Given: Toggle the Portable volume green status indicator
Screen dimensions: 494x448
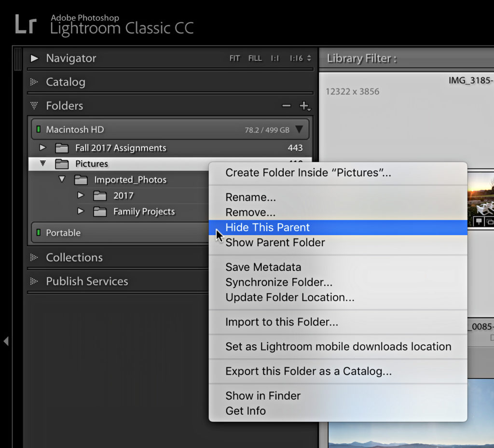Looking at the screenshot, I should [x=39, y=233].
